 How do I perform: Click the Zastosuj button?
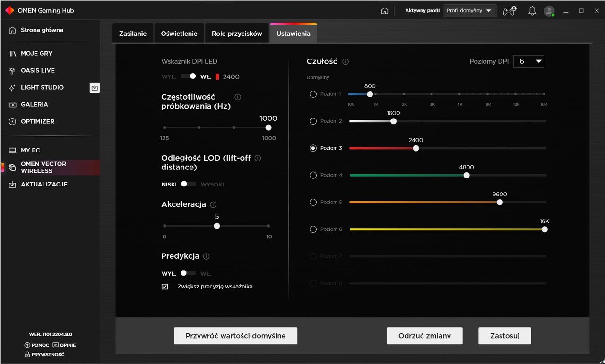[x=505, y=336]
